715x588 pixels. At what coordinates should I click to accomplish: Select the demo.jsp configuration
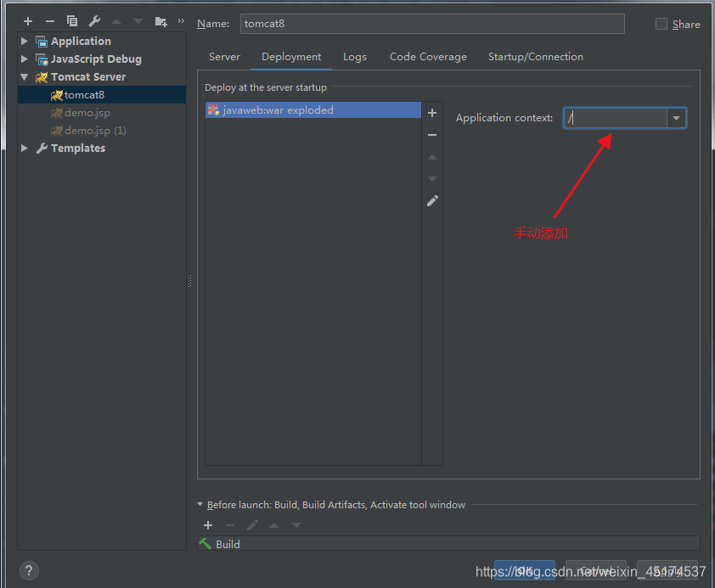coord(102,113)
